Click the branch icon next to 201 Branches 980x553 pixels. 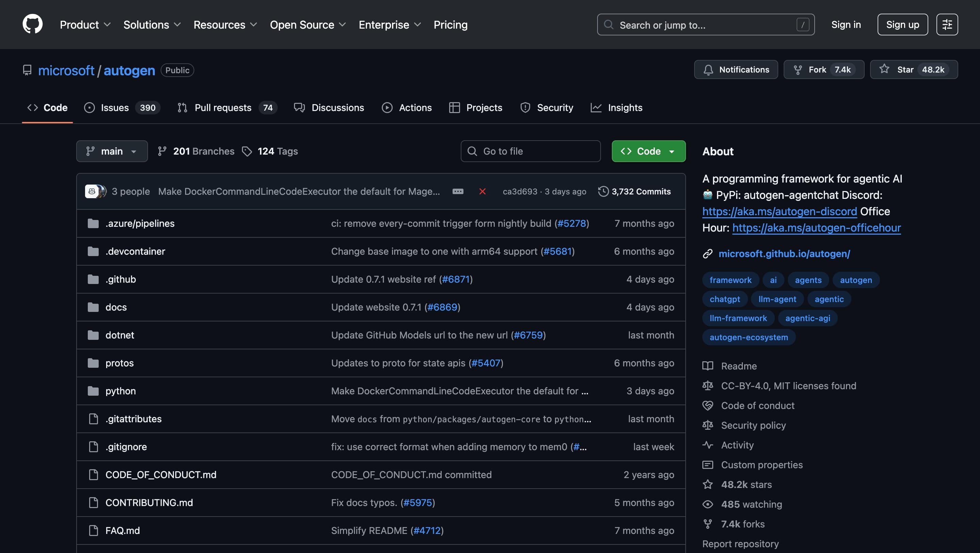(x=162, y=151)
